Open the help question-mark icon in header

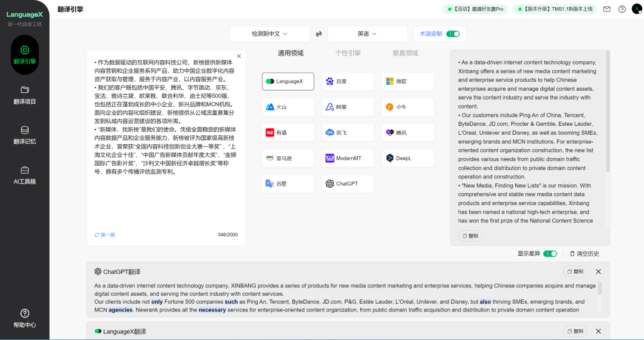(622, 9)
